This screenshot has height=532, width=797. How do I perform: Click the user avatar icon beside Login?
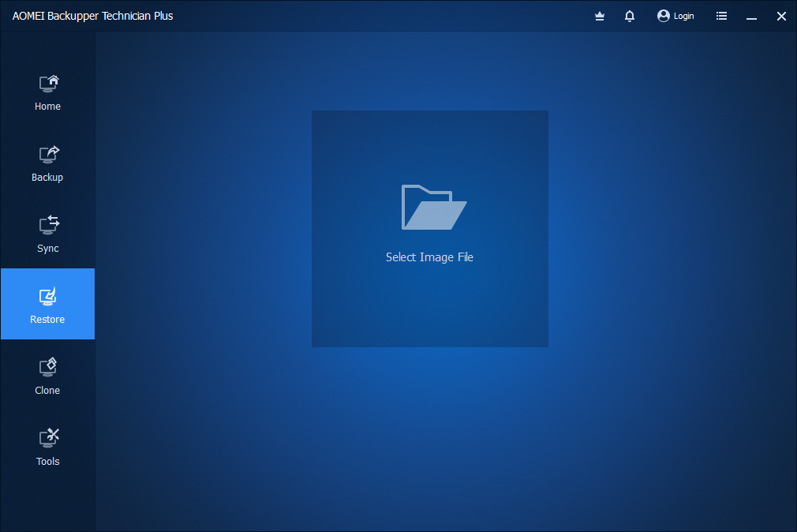[664, 16]
